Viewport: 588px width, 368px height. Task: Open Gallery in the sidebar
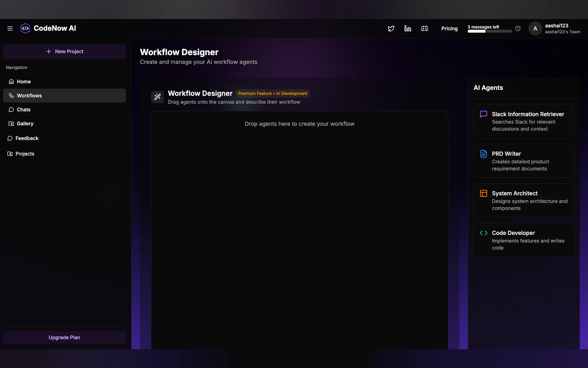point(25,124)
